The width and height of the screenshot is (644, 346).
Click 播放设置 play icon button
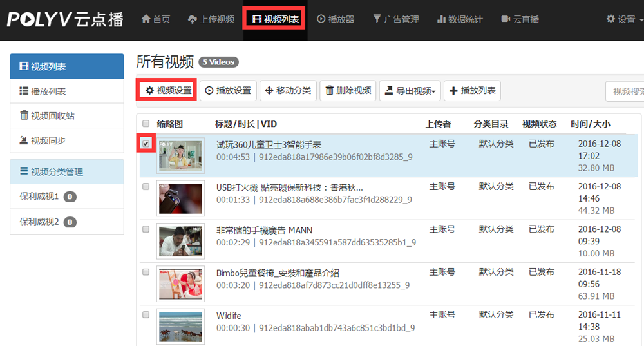[228, 91]
